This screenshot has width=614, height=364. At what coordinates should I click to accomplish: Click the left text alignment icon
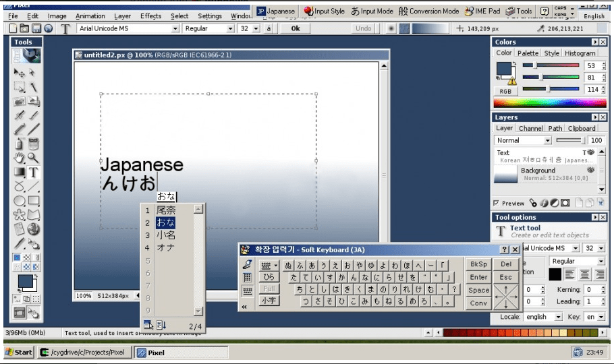click(x=569, y=274)
